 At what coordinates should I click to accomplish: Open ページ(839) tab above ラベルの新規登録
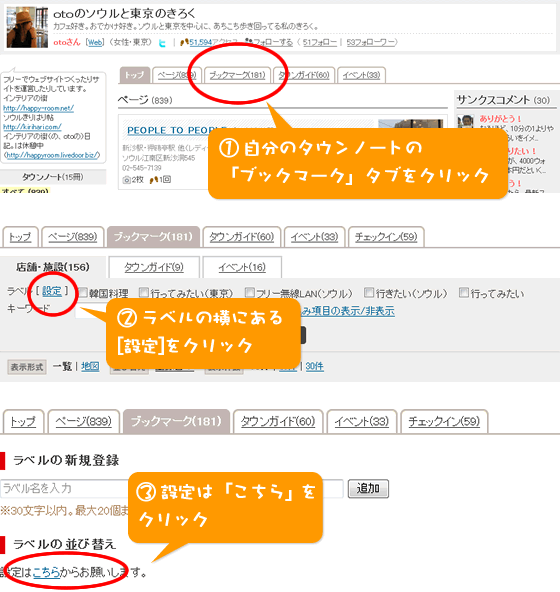[83, 421]
